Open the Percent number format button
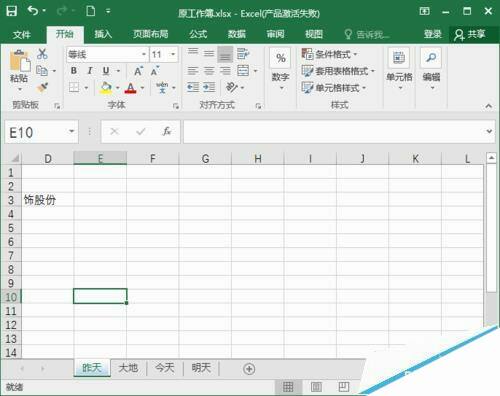Viewport: 500px width, 396px height. [x=281, y=58]
